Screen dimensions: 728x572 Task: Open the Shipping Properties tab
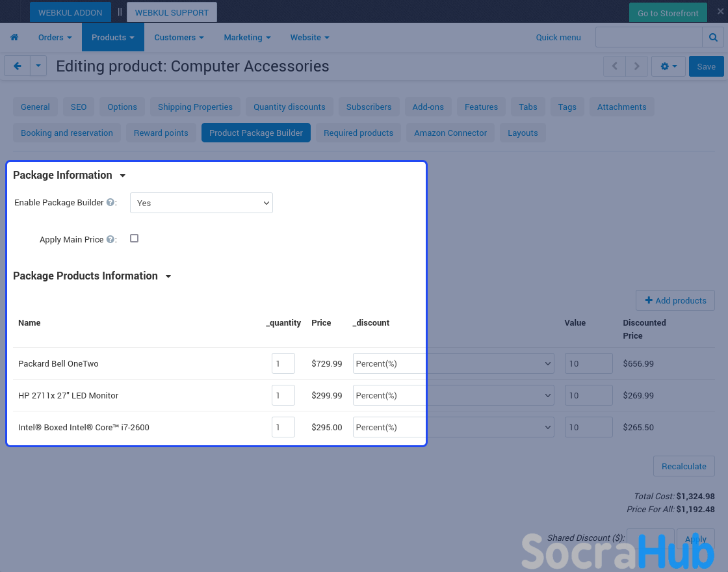tap(195, 107)
